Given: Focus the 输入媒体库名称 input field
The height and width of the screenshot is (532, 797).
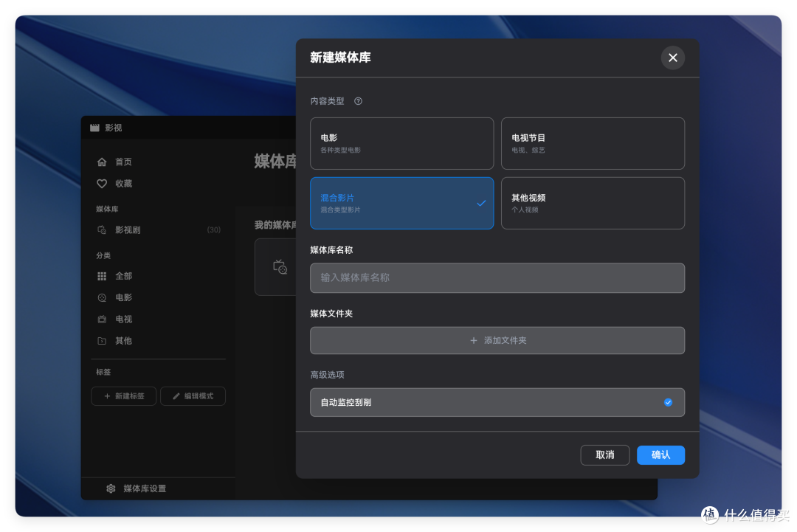Looking at the screenshot, I should 497,278.
